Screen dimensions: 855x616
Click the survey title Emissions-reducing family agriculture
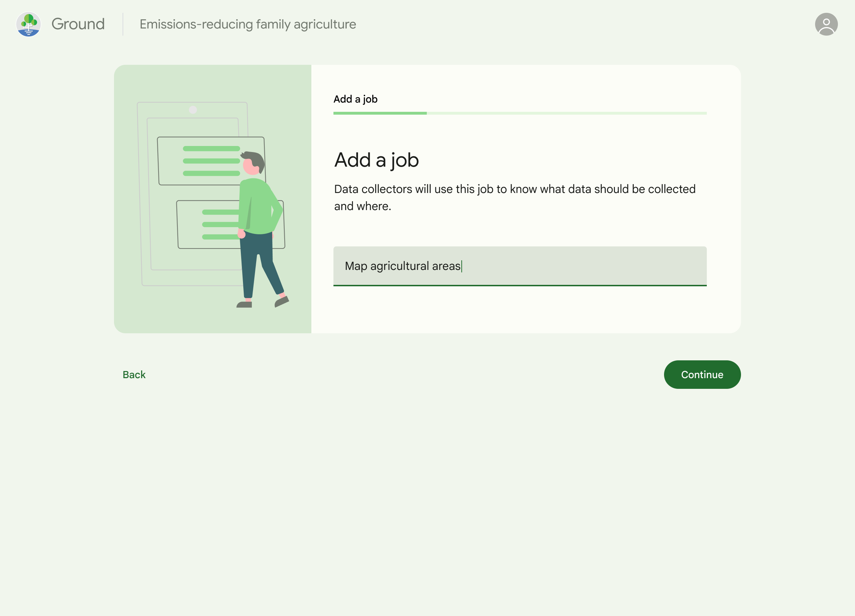point(248,24)
